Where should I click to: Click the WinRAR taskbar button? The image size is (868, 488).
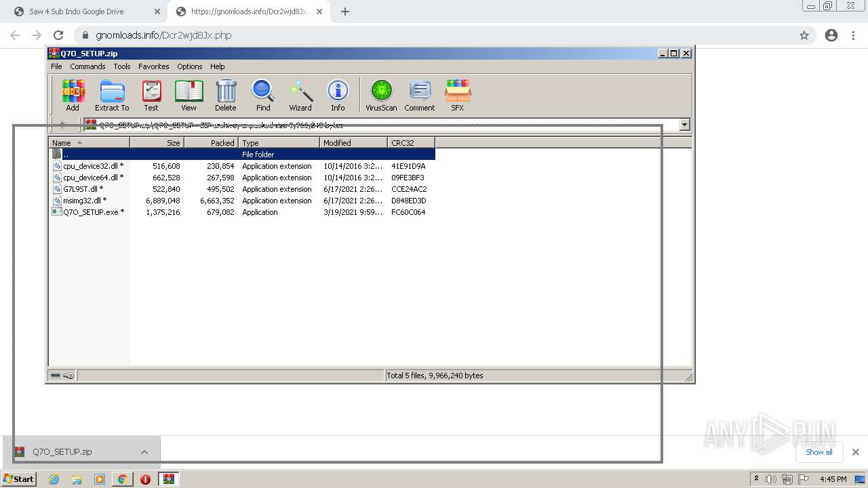[169, 479]
